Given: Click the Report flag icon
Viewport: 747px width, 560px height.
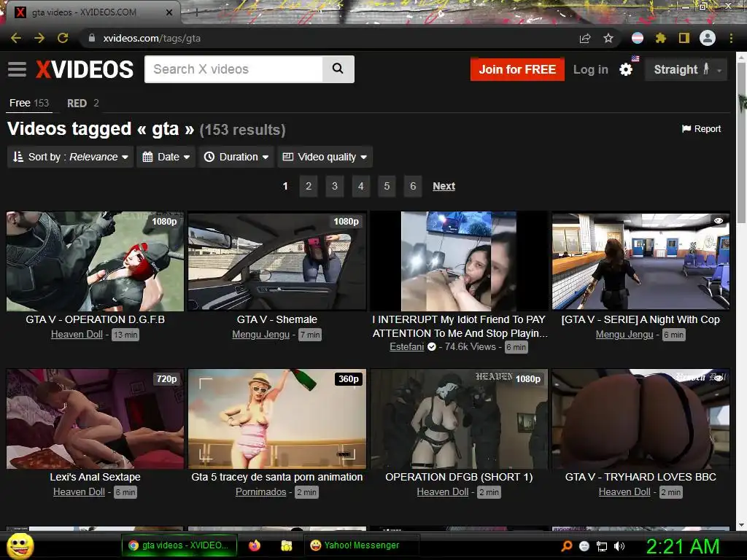Looking at the screenshot, I should click(x=686, y=129).
